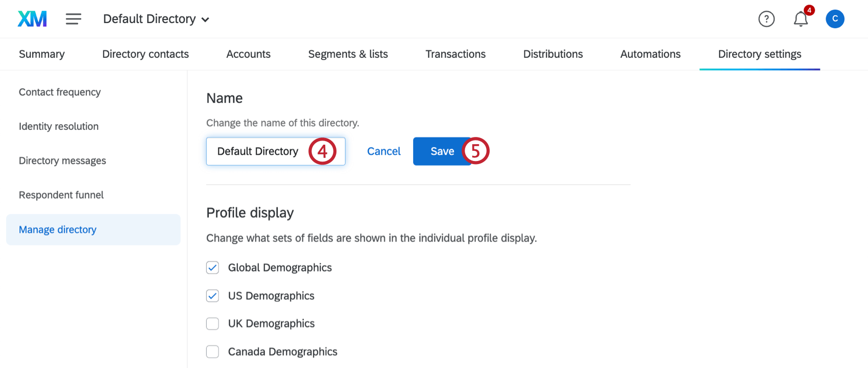Switch to the Directory contacts tab
868x368 pixels.
[146, 54]
